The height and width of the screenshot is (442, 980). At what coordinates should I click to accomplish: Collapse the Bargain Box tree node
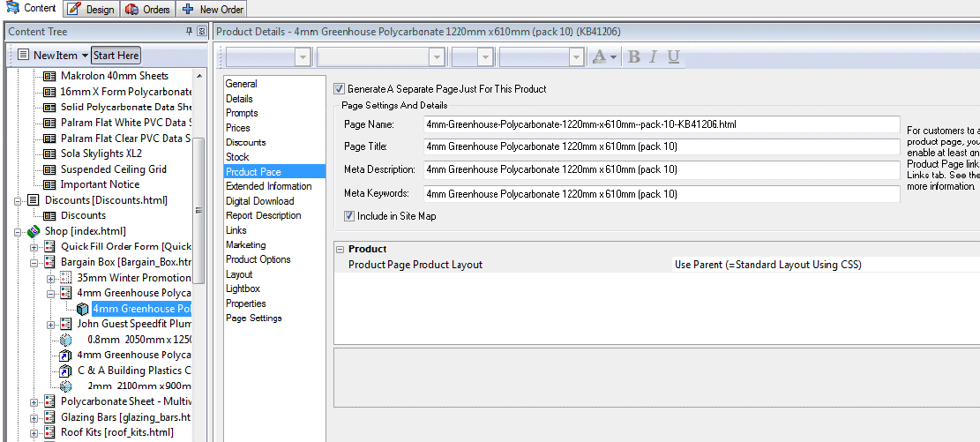[x=34, y=262]
